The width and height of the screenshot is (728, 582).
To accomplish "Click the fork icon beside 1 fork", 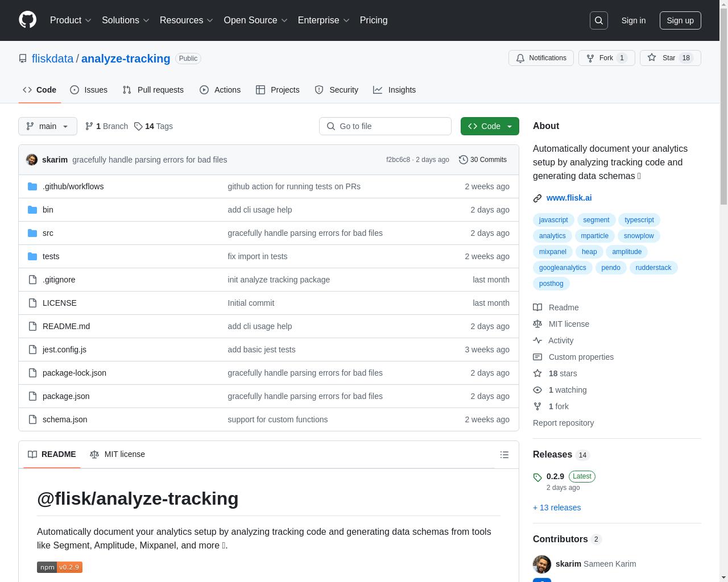I will pos(537,406).
